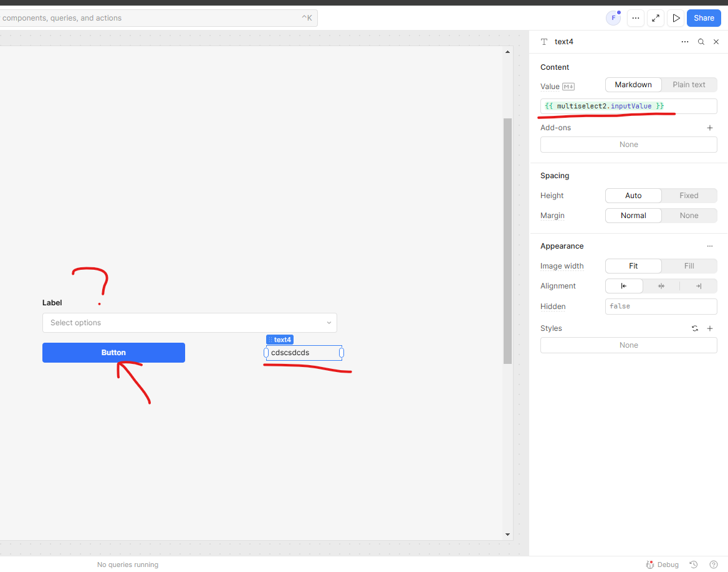Set Margin to Normal
The width and height of the screenshot is (728, 572).
[633, 216]
